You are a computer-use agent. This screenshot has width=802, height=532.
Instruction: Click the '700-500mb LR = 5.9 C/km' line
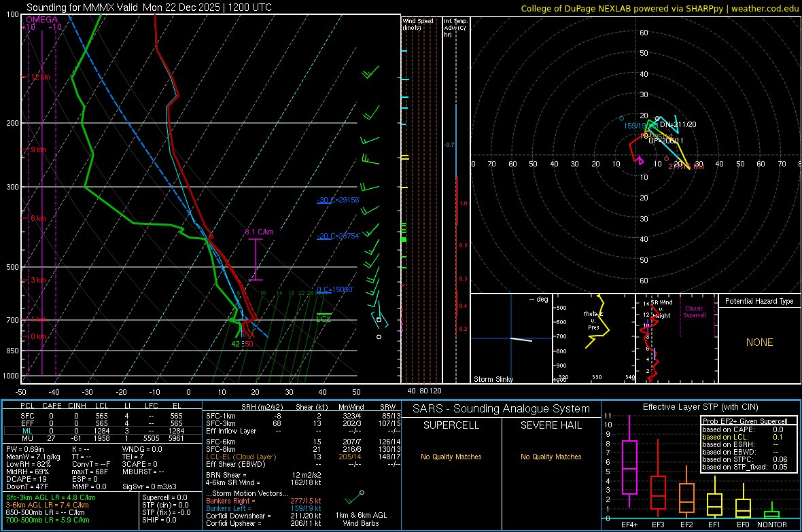pyautogui.click(x=48, y=520)
